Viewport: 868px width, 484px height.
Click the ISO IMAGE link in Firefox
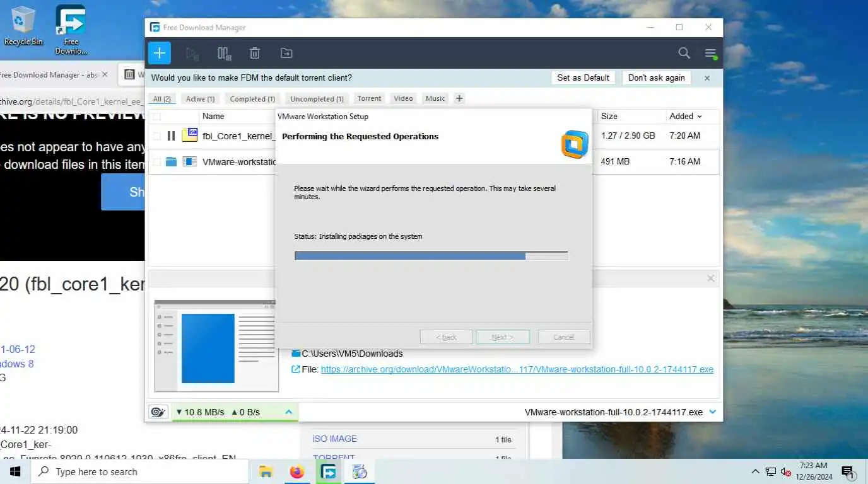(x=334, y=439)
